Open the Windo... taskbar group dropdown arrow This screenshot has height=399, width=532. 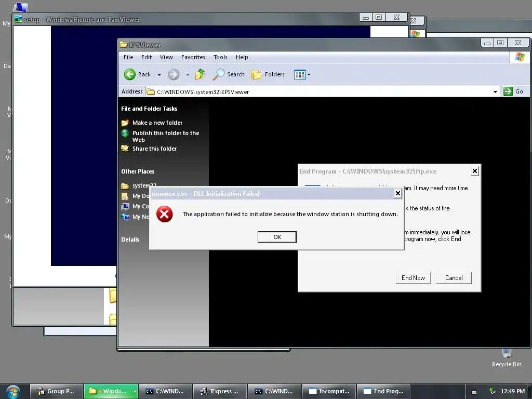[135, 391]
